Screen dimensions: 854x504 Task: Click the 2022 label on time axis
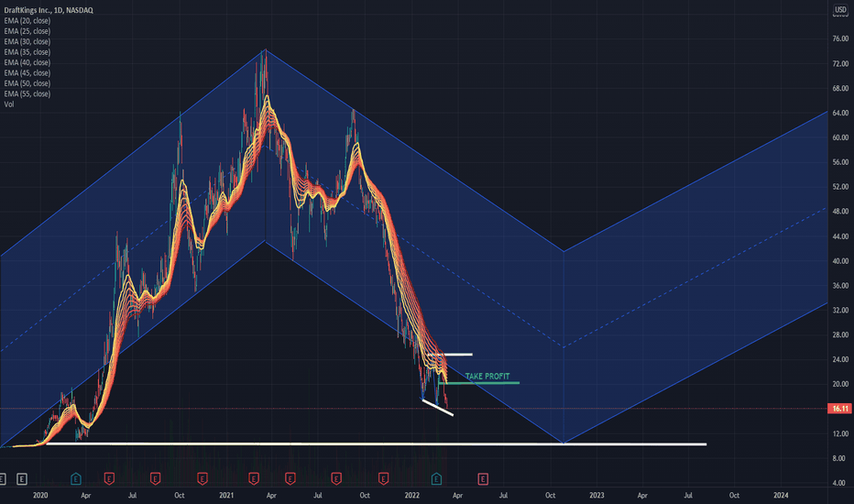click(412, 495)
